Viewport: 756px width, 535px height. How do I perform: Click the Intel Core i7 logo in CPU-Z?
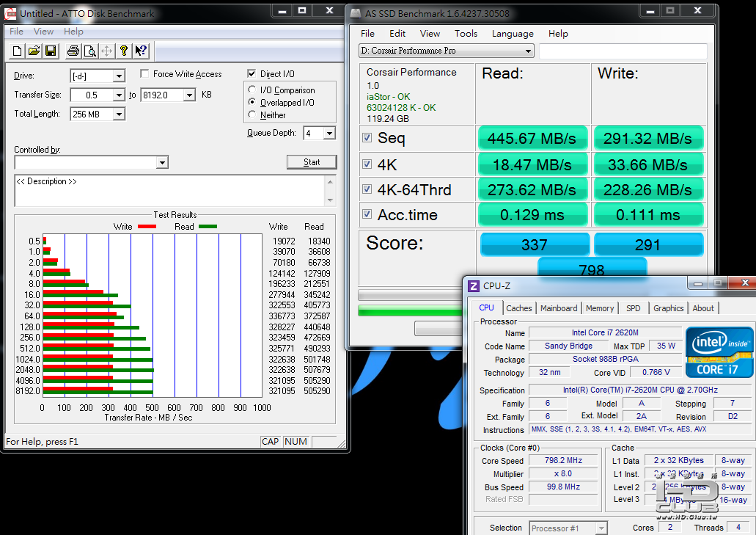coord(719,352)
